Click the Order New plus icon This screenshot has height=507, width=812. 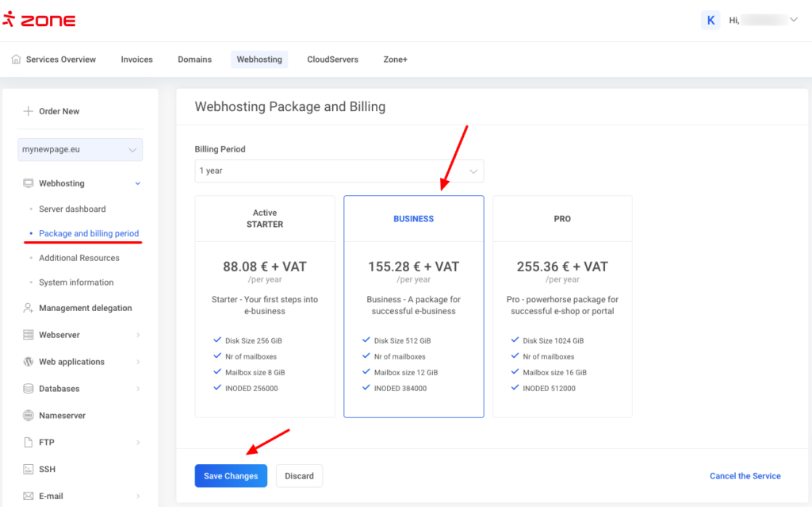click(x=29, y=112)
